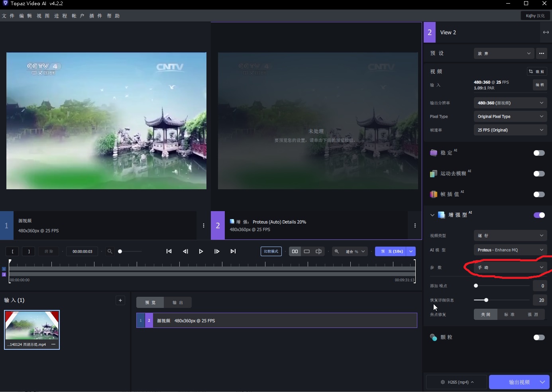Jump to the first frame
Image resolution: width=552 pixels, height=392 pixels.
[169, 251]
